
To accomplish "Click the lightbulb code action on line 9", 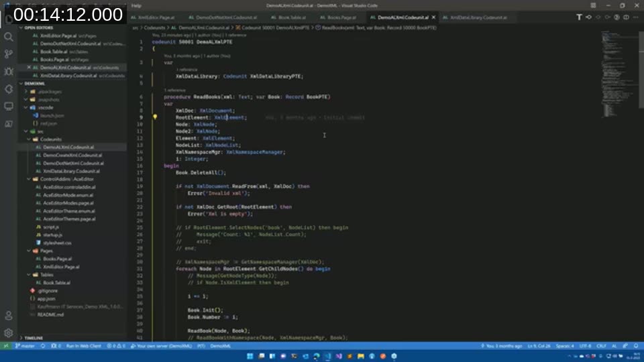I will 155,117.
